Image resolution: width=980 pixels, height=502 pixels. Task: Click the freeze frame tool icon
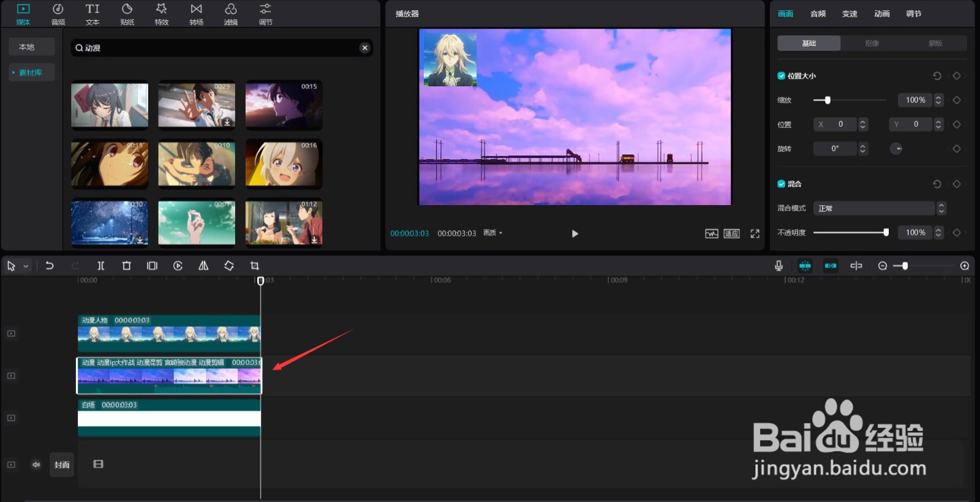coord(152,266)
